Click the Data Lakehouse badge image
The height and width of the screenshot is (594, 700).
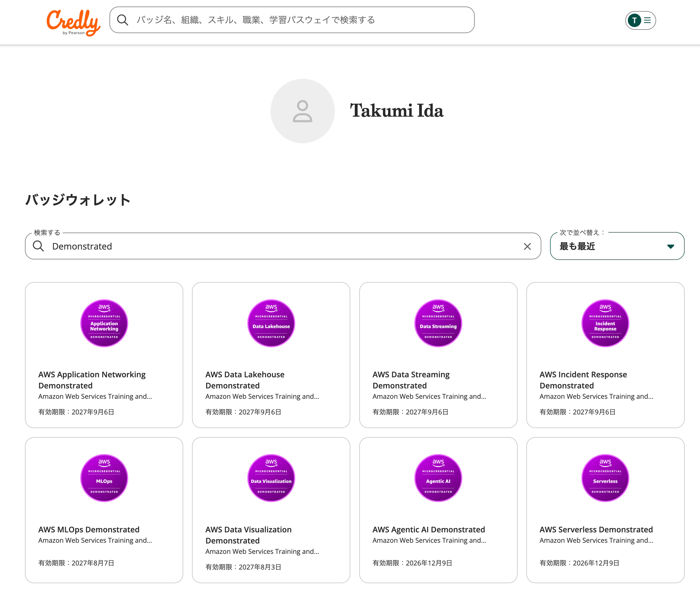[x=271, y=323]
